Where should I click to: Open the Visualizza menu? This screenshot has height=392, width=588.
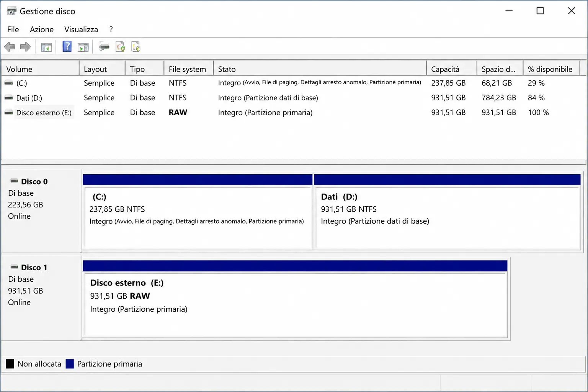[x=81, y=29]
